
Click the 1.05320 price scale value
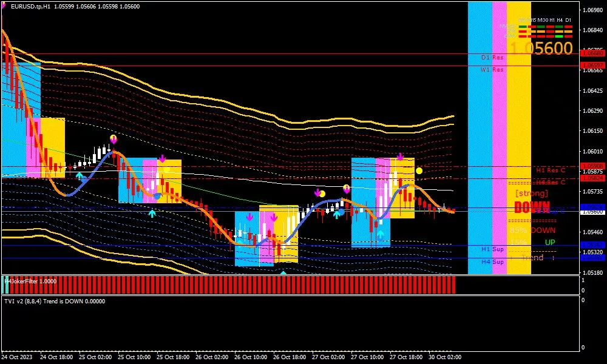pos(593,252)
